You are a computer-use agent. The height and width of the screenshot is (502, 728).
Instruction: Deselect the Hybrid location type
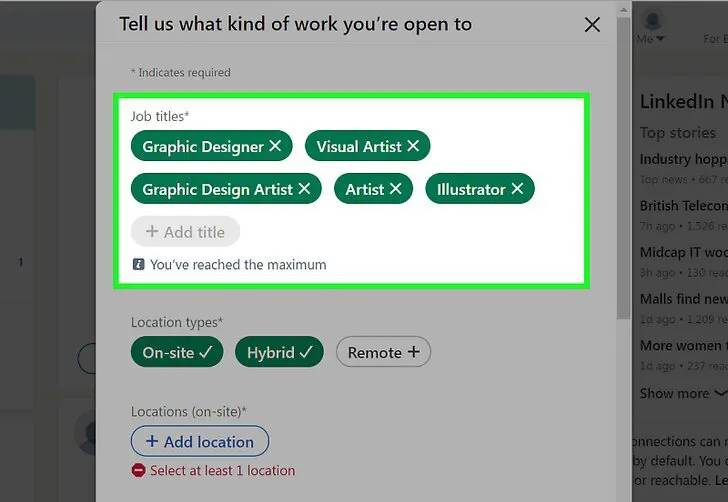[279, 352]
